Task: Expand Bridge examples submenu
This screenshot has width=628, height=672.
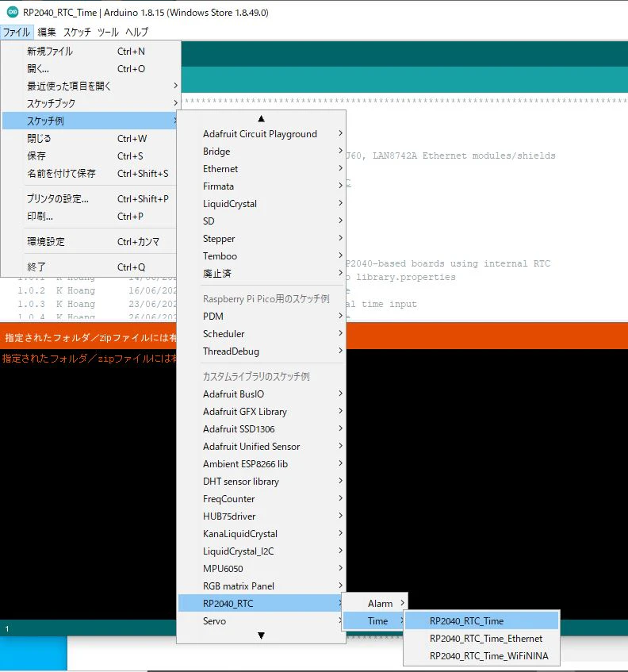Action: coord(262,152)
